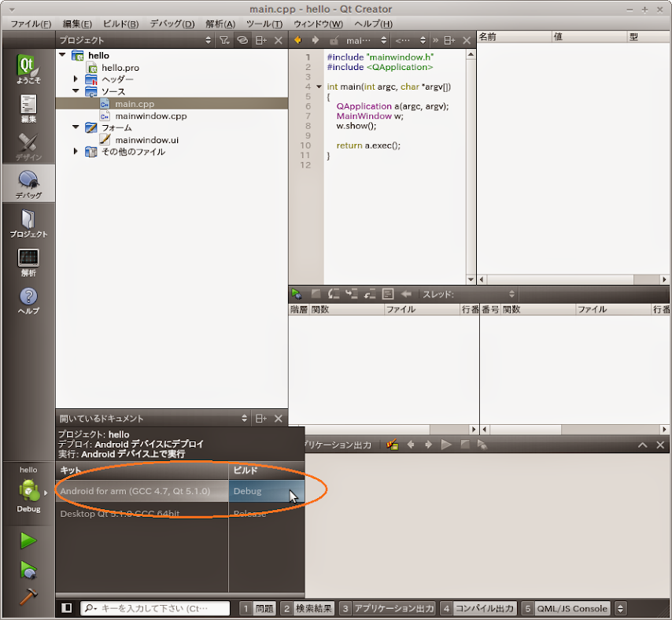Open the Edit (編集) menu
Image resolution: width=672 pixels, height=620 pixels.
click(77, 24)
